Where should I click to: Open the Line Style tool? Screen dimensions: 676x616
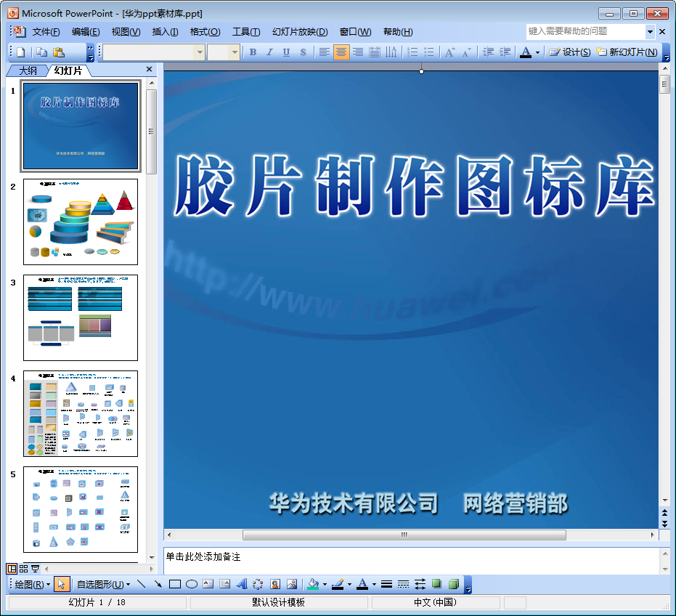tap(387, 584)
